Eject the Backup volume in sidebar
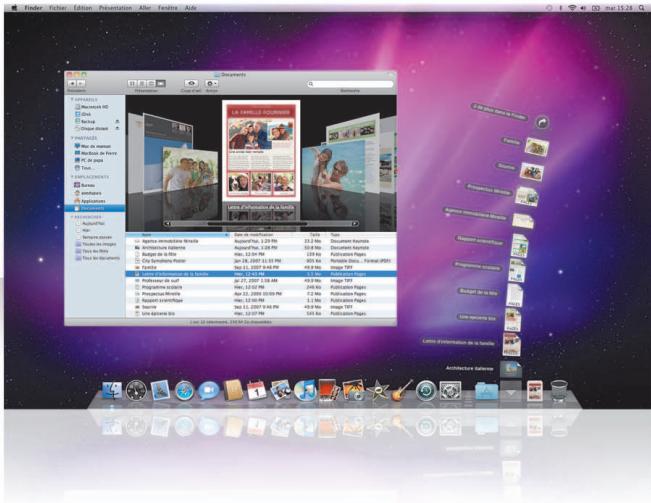The height and width of the screenshot is (503, 651). pos(117,121)
